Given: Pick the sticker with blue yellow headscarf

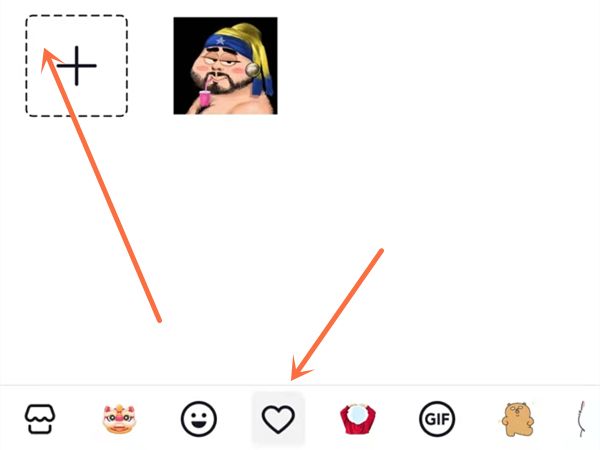Looking at the screenshot, I should 225,65.
